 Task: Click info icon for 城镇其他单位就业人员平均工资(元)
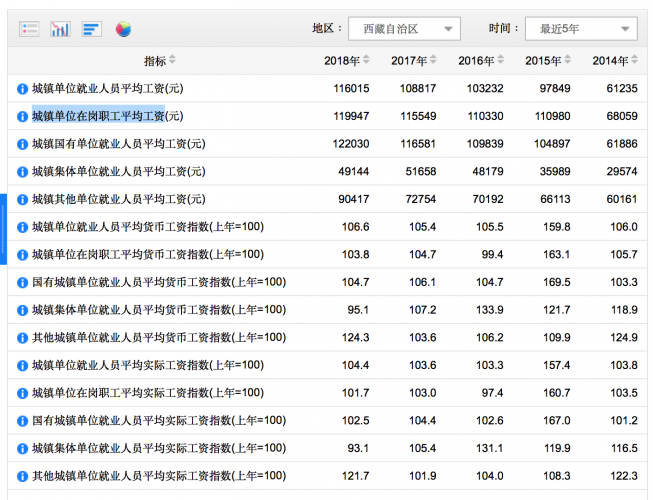click(x=22, y=200)
